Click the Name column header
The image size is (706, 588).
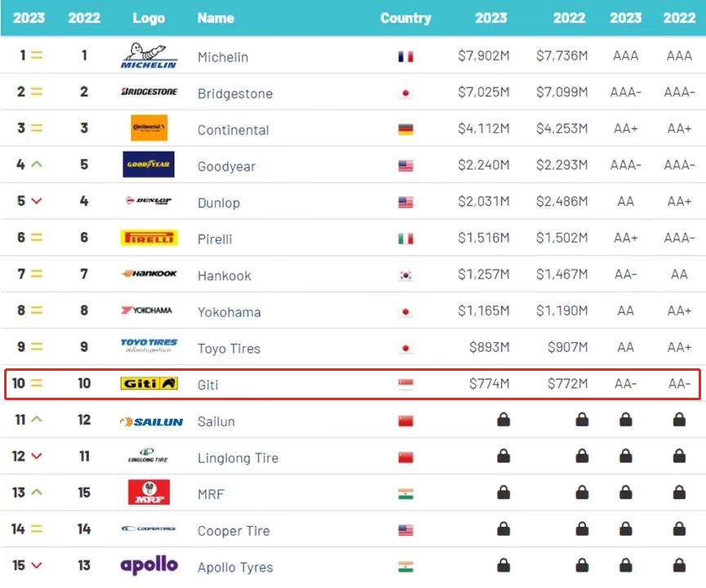coord(216,18)
